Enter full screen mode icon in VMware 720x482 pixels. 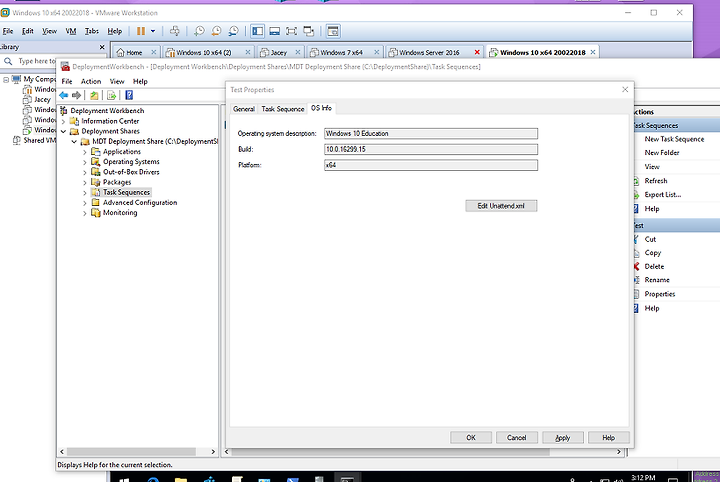tap(291, 31)
